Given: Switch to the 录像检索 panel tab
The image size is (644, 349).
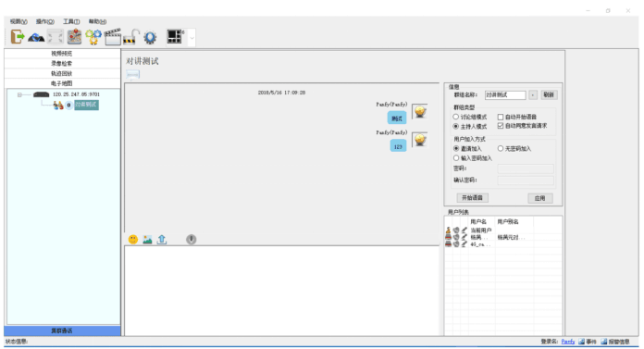Looking at the screenshot, I should (x=62, y=63).
